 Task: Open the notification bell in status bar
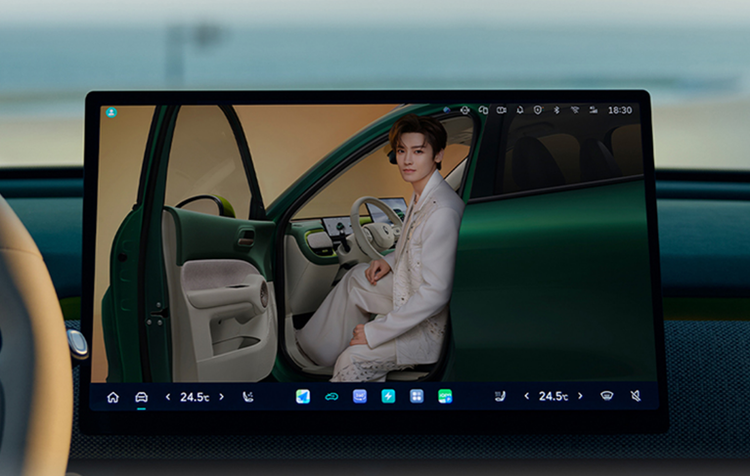pyautogui.click(x=520, y=110)
